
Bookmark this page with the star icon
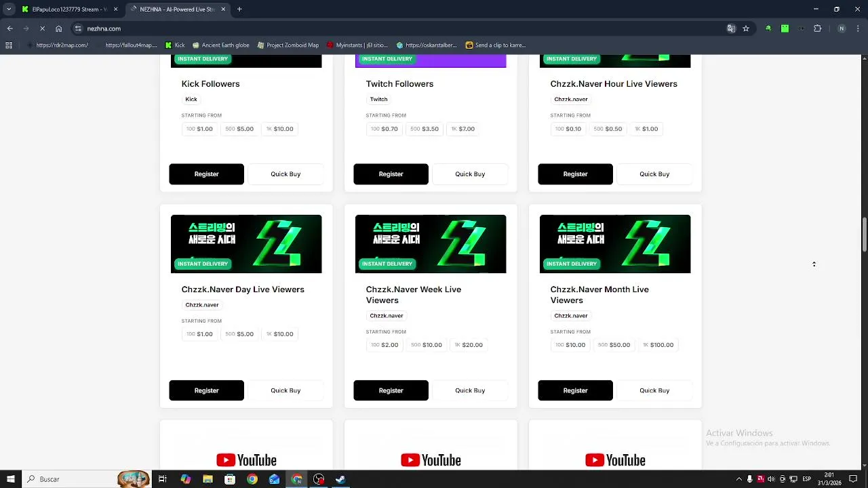point(746,28)
